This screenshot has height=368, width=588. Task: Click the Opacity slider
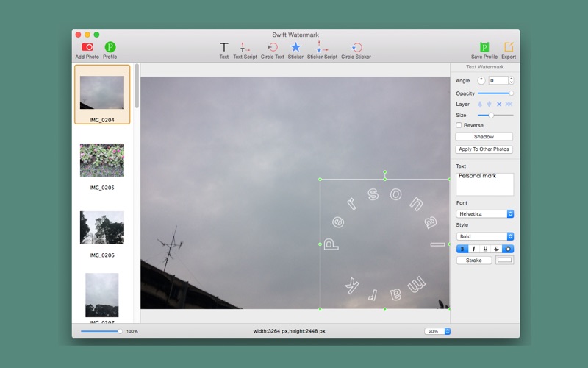(495, 93)
